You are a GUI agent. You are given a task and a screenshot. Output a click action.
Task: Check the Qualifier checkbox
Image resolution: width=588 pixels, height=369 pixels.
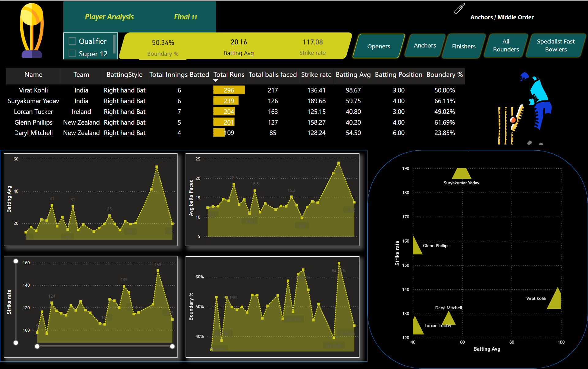[x=72, y=41]
